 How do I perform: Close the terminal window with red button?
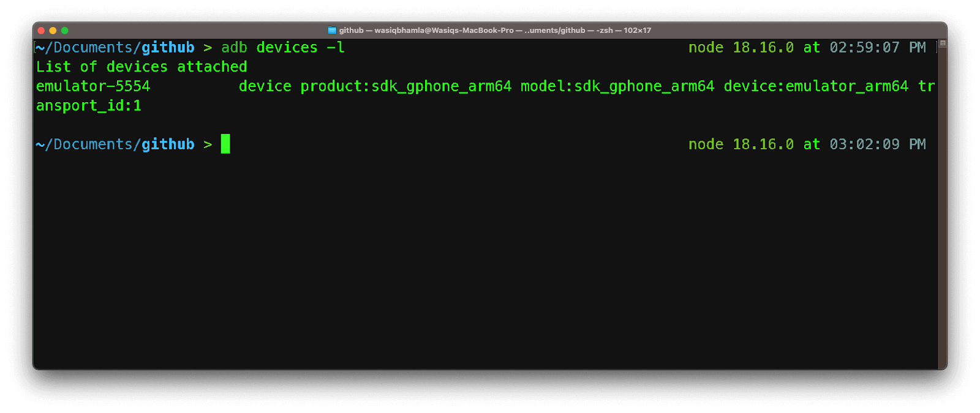(41, 31)
